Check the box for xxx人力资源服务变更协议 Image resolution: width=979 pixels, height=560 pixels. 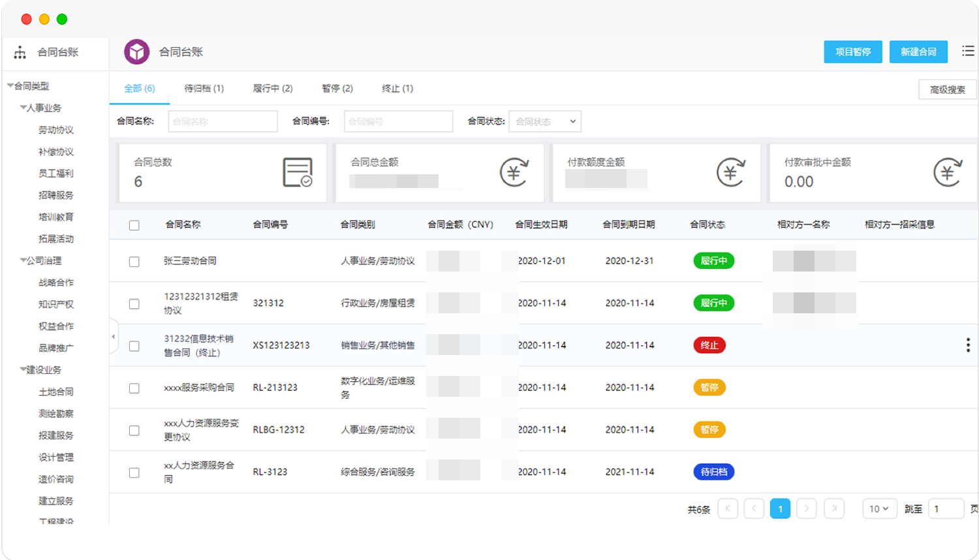click(x=134, y=431)
